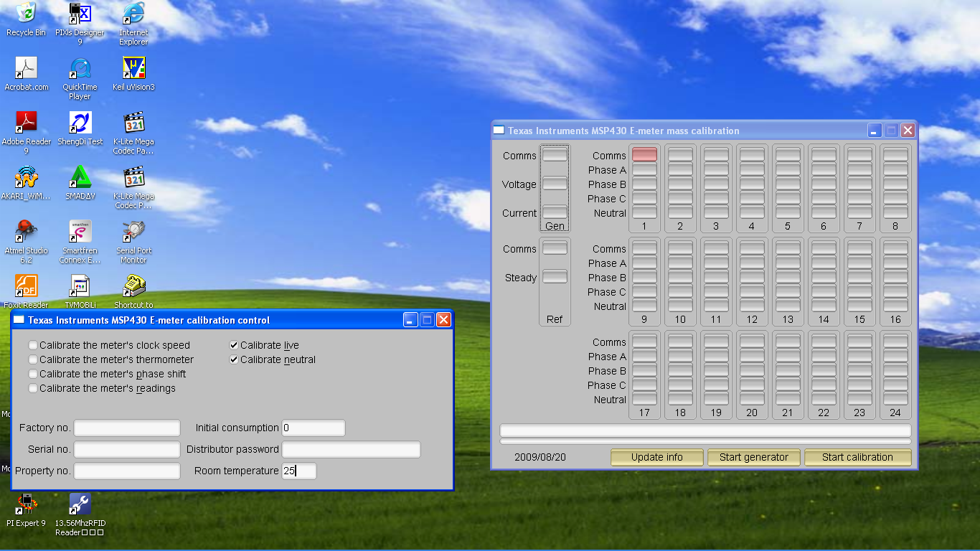Launch PIXIs Designer 9 from the desktop
The height and width of the screenshot is (551, 980).
pos(80,24)
